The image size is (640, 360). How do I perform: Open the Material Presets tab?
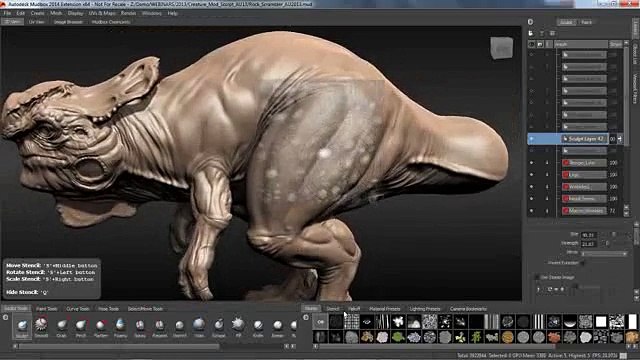point(384,309)
